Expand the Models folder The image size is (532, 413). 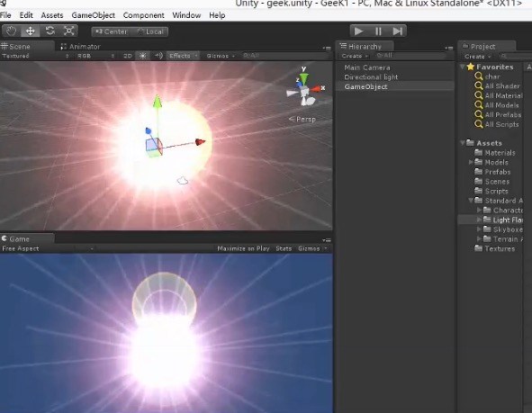click(471, 162)
